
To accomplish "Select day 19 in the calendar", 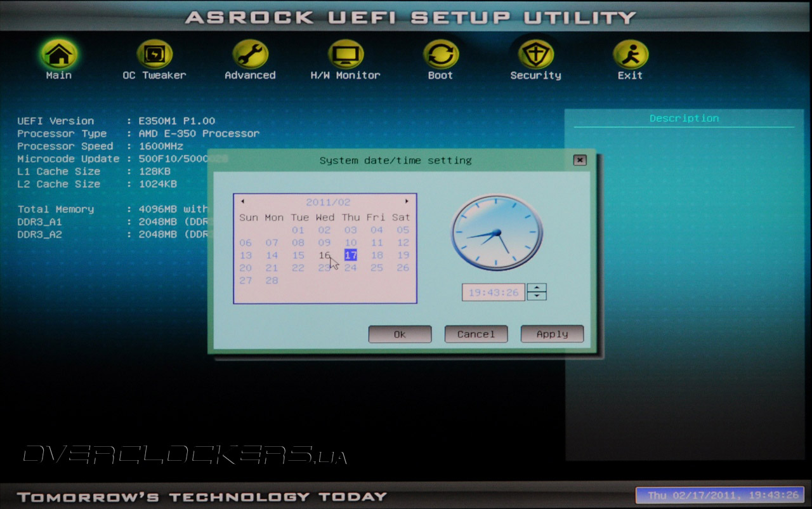I will point(403,256).
